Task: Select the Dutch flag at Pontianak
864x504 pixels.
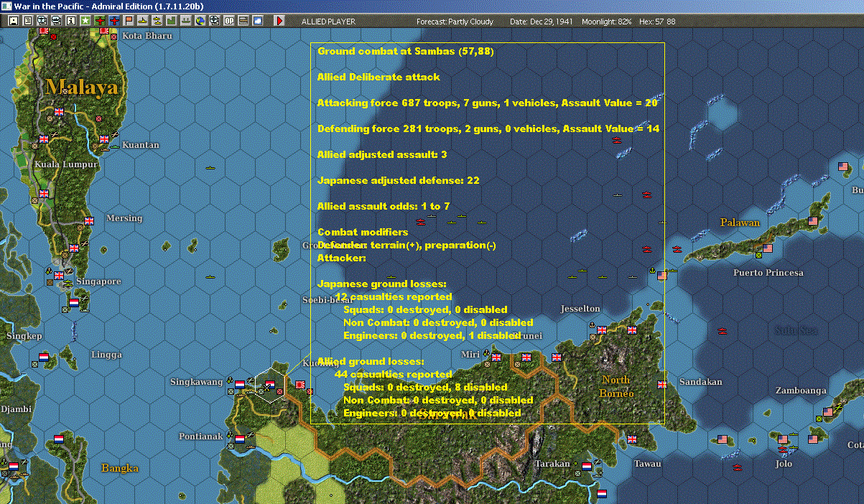Action: (x=240, y=438)
